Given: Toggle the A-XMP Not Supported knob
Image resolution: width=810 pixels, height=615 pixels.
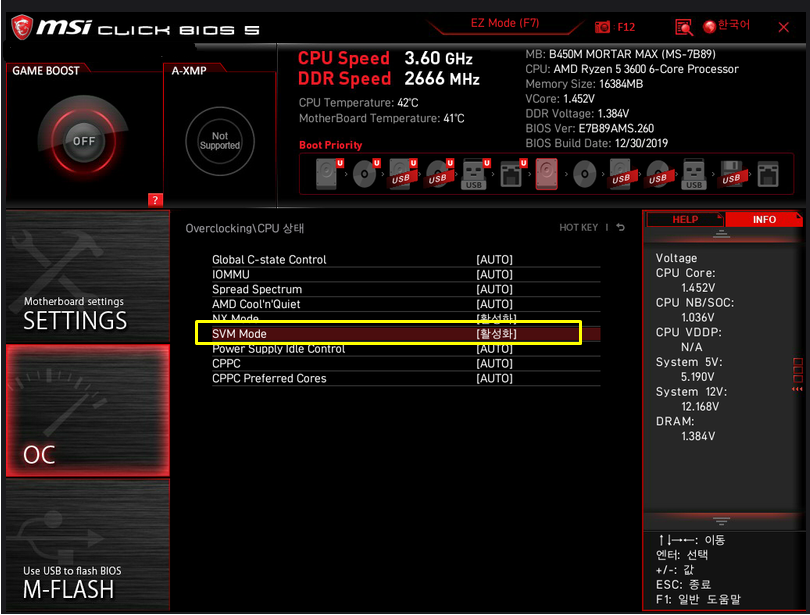Looking at the screenshot, I should [x=220, y=141].
